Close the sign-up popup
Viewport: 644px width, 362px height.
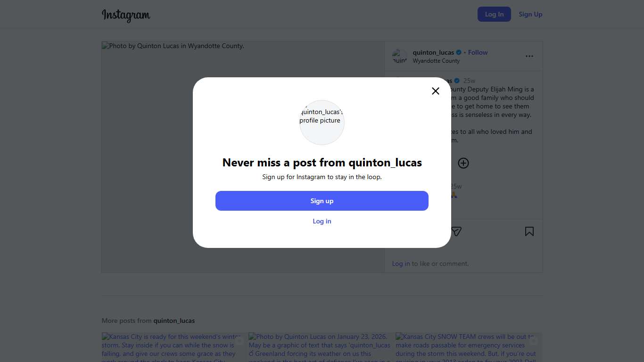point(436,91)
